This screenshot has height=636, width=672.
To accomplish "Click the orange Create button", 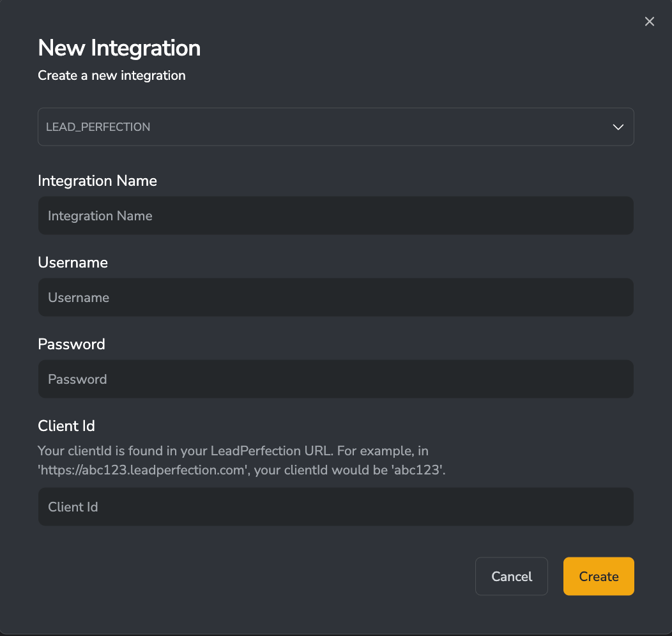I will tap(599, 577).
